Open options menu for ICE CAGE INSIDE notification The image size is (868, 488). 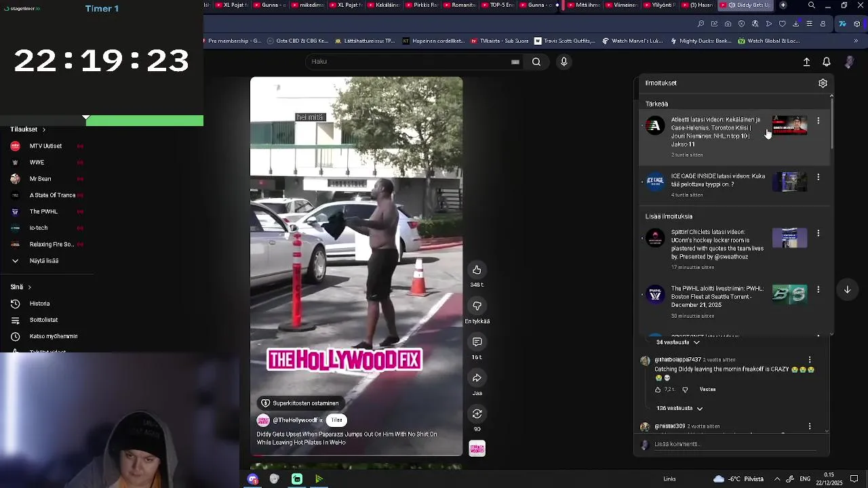coord(818,177)
